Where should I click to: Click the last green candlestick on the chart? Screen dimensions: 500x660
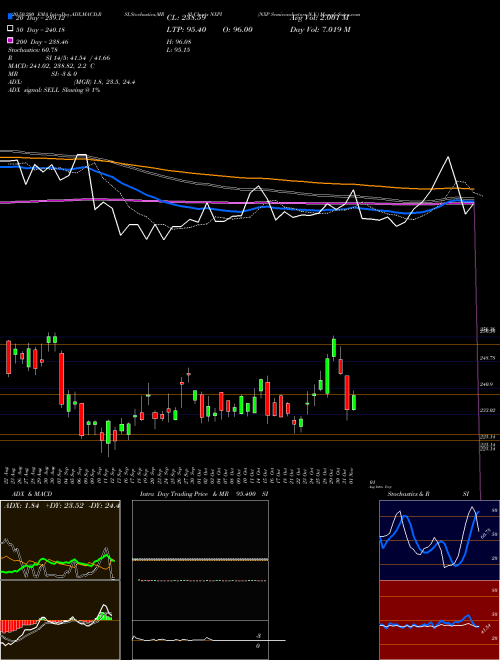click(354, 402)
